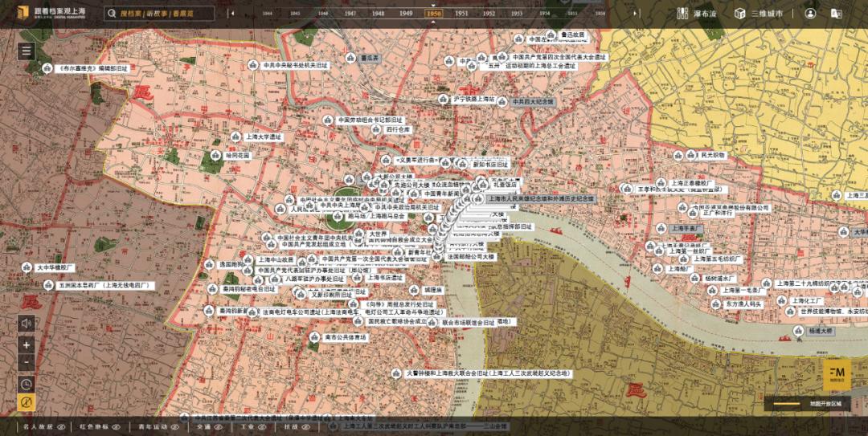Click the yellow compass icon
Image resolution: width=868 pixels, height=436 pixels.
click(27, 403)
